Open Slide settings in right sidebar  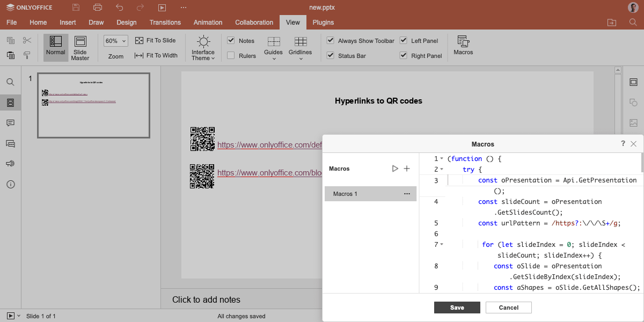click(x=633, y=82)
